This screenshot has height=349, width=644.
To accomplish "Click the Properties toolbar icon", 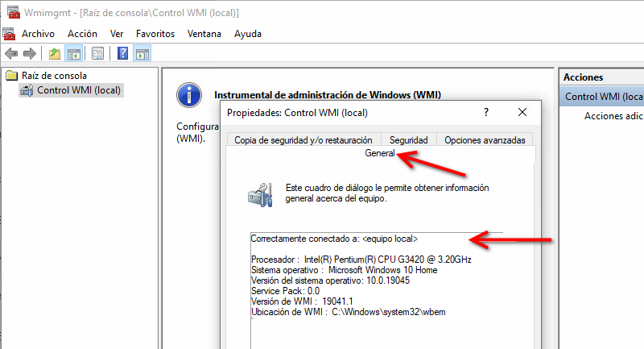I will pos(97,53).
